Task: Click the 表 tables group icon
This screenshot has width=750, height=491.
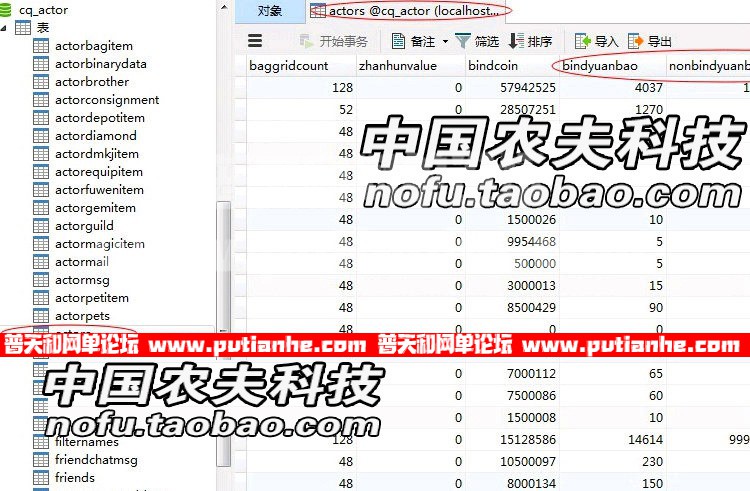Action: tap(22, 28)
